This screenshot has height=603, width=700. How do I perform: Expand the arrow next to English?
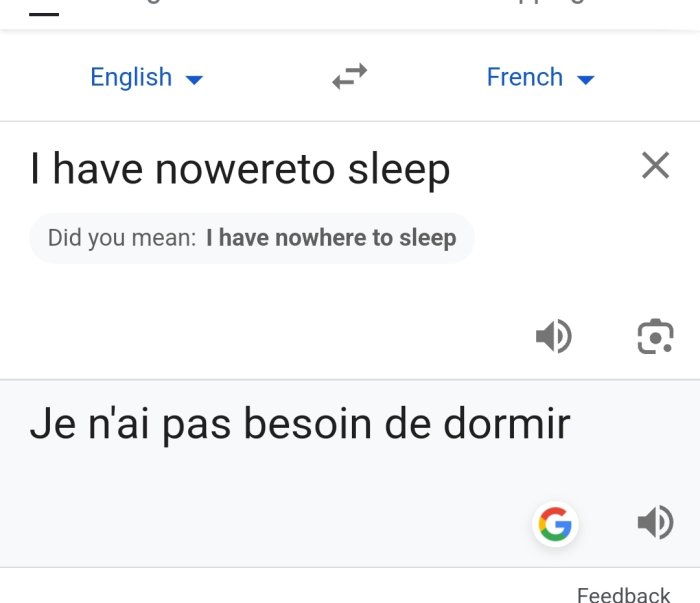(x=194, y=80)
